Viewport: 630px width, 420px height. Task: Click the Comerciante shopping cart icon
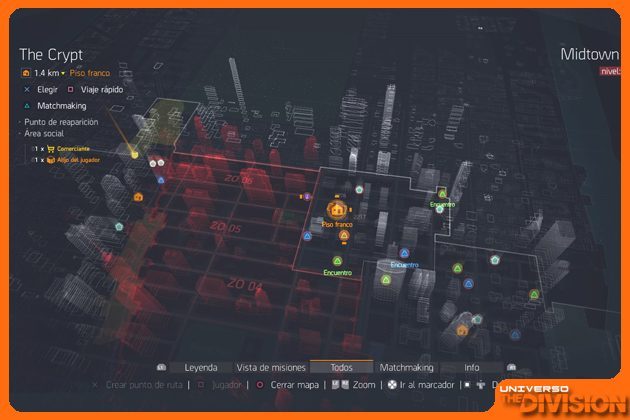[x=51, y=149]
